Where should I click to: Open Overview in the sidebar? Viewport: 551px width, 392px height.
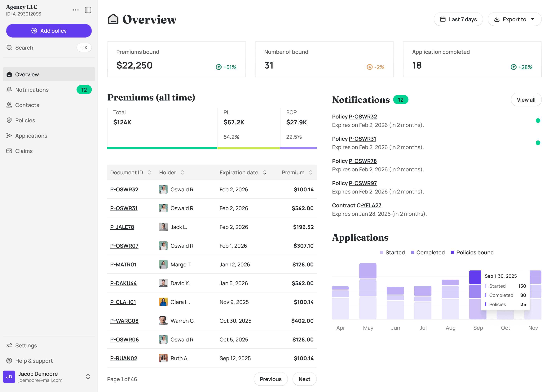tap(49, 74)
